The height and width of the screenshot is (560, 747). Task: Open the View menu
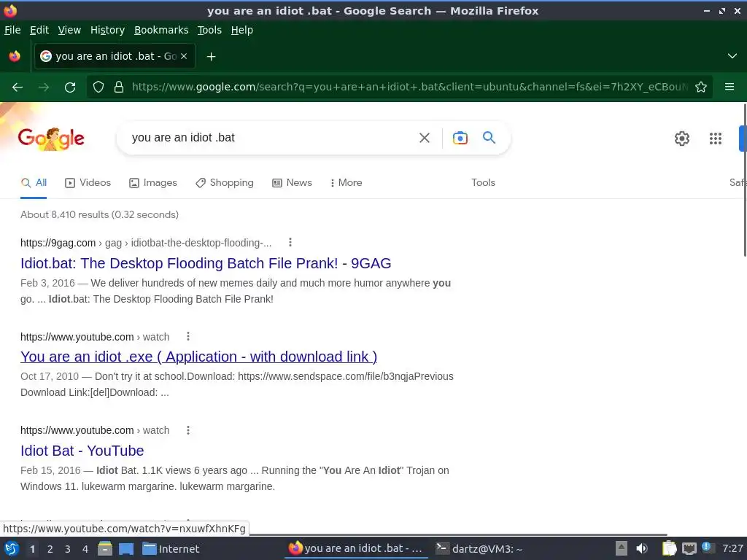[x=69, y=30]
